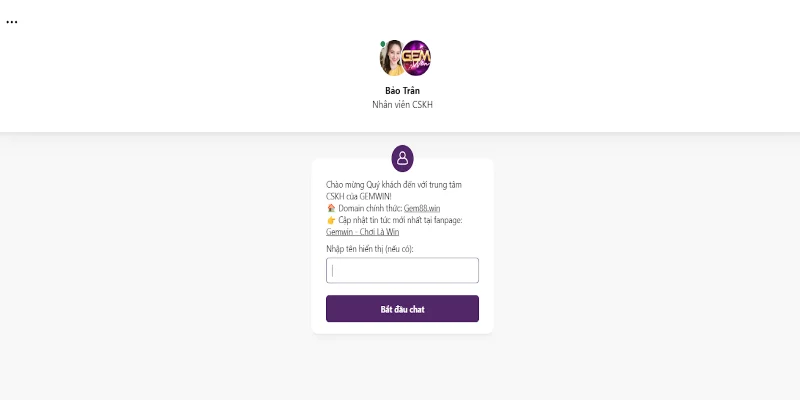Click the house emoji before Domain
This screenshot has height=400, width=800.
pos(331,208)
